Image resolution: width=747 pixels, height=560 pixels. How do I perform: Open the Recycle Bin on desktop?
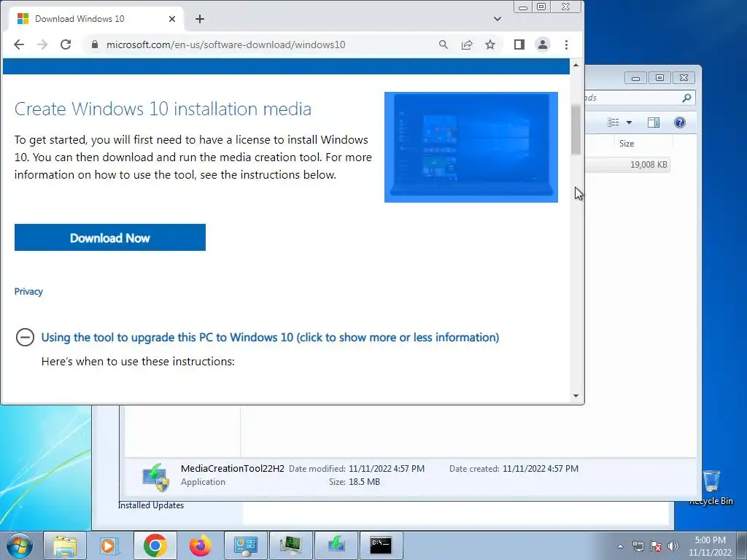click(x=711, y=486)
